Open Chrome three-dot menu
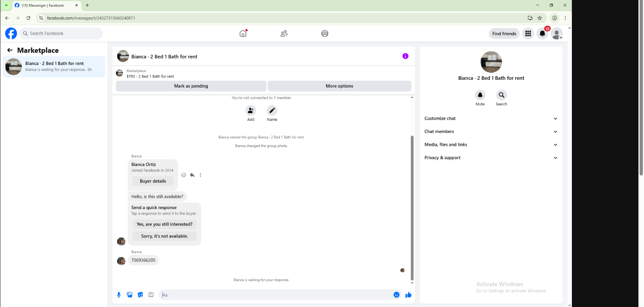This screenshot has width=644, height=307. [x=565, y=18]
